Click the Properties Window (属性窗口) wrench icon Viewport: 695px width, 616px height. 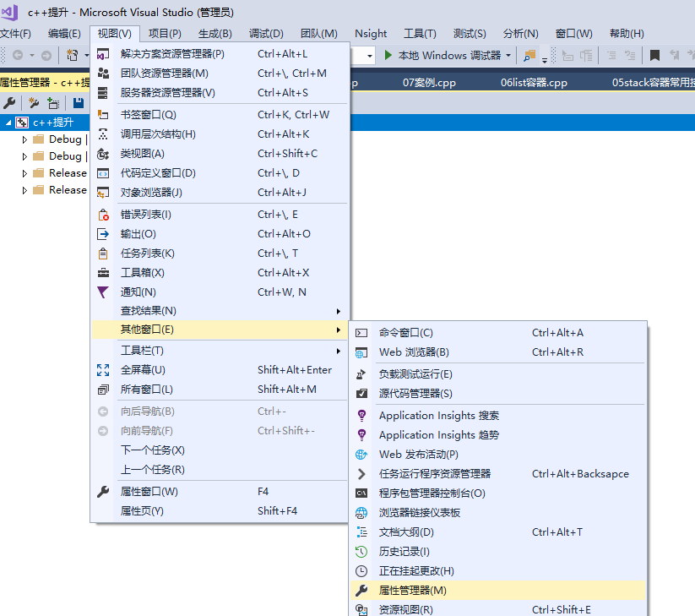(x=103, y=492)
